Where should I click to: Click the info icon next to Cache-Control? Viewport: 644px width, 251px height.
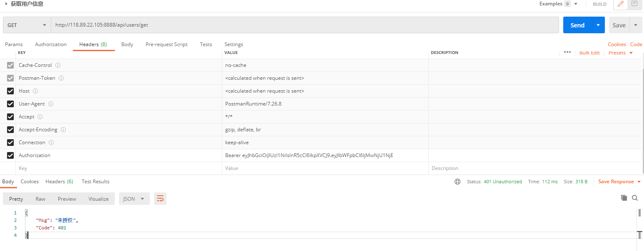coord(58,65)
